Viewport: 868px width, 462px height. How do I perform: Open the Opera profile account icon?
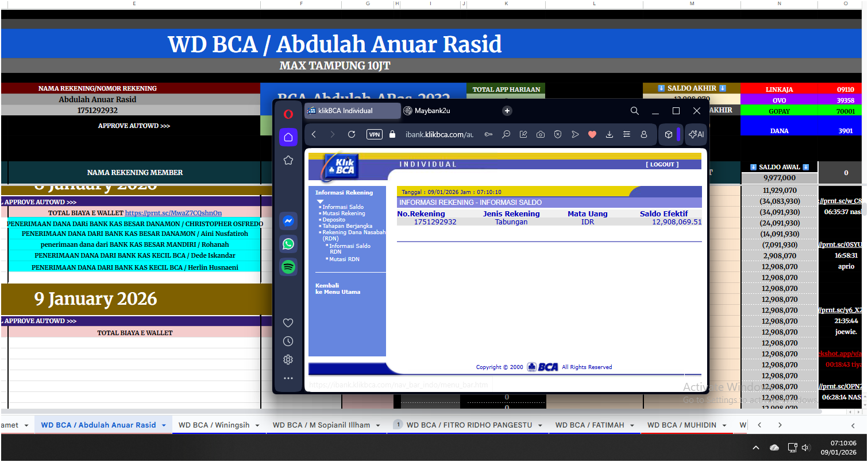(x=644, y=134)
